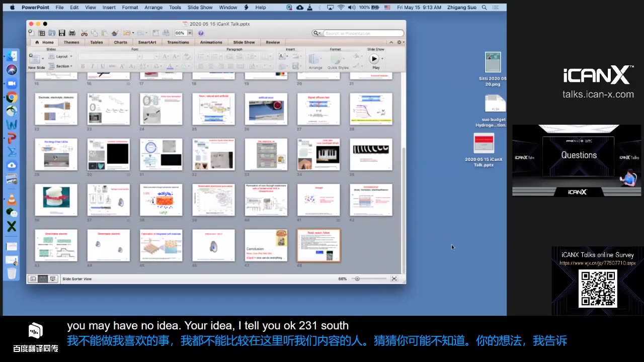The width and height of the screenshot is (644, 362).
Task: Click the Cut scissors icon
Action: (x=84, y=33)
